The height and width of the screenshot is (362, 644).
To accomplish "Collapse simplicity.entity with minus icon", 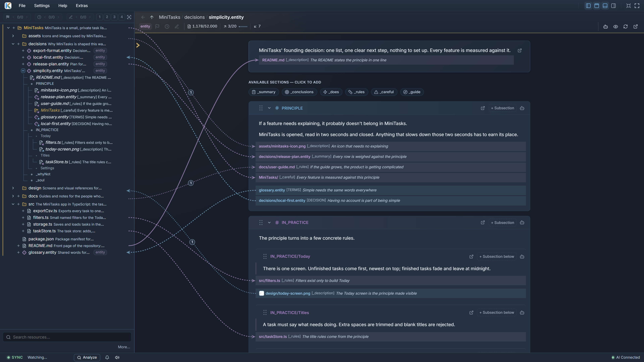I will [x=23, y=71].
